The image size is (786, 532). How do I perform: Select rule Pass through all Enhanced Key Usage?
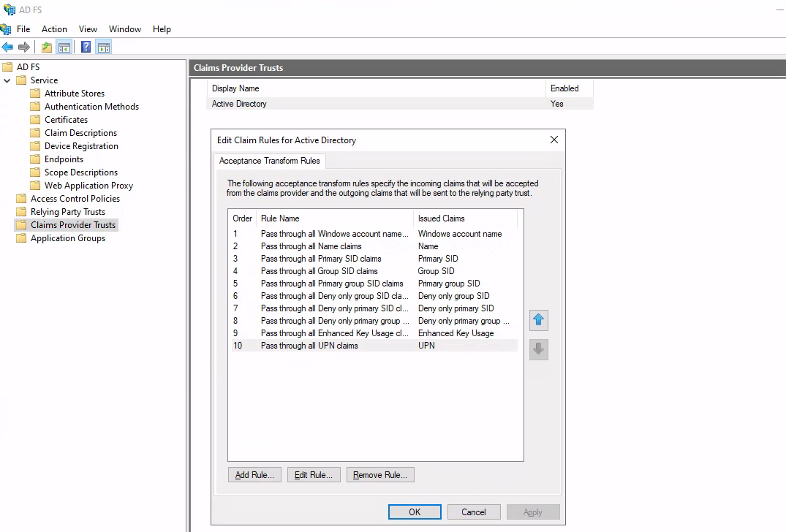[374, 333]
